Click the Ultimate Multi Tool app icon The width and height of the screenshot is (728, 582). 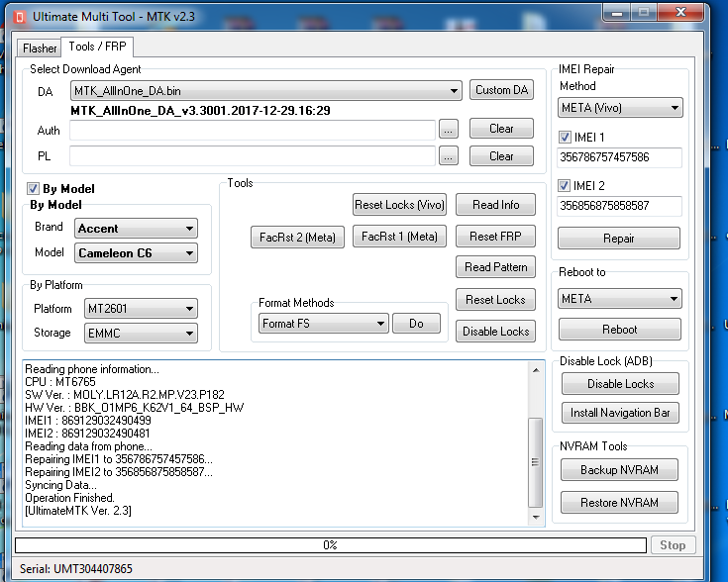[20, 17]
